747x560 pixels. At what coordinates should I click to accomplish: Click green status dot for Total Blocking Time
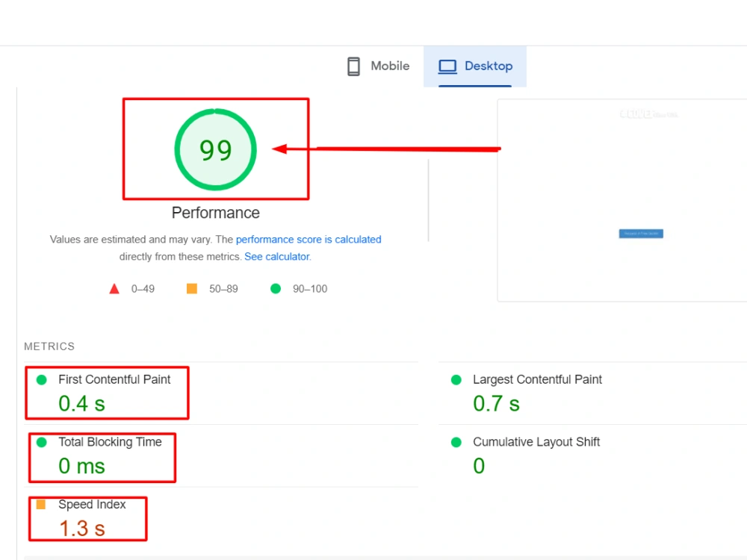click(41, 442)
